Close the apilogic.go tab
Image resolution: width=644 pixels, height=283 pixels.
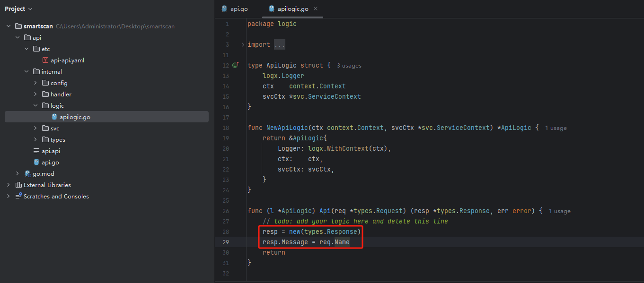point(316,9)
